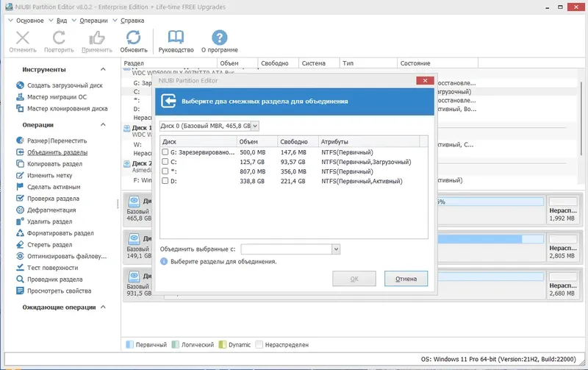This screenshot has height=370, width=588.
Task: Click the Раздел column header in main list
Action: [169, 63]
